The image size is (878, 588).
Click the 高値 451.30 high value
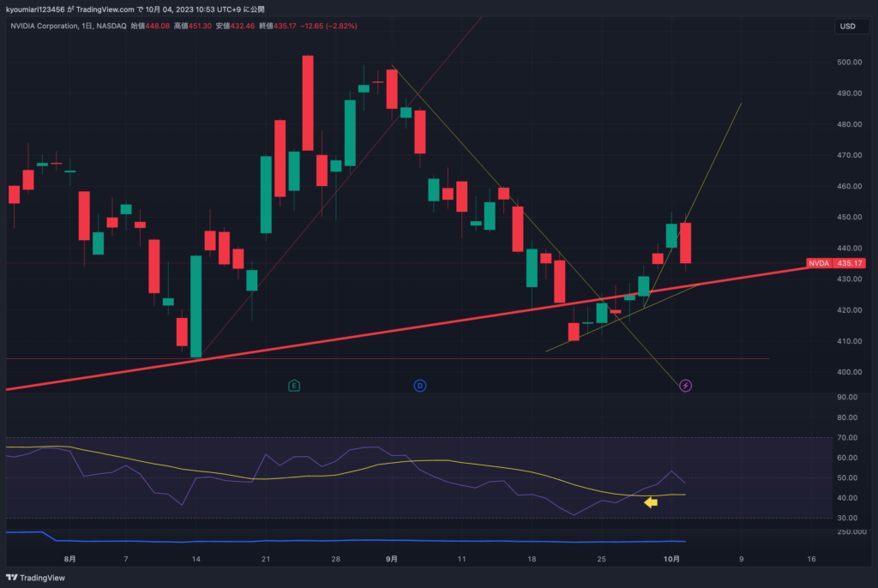click(193, 26)
